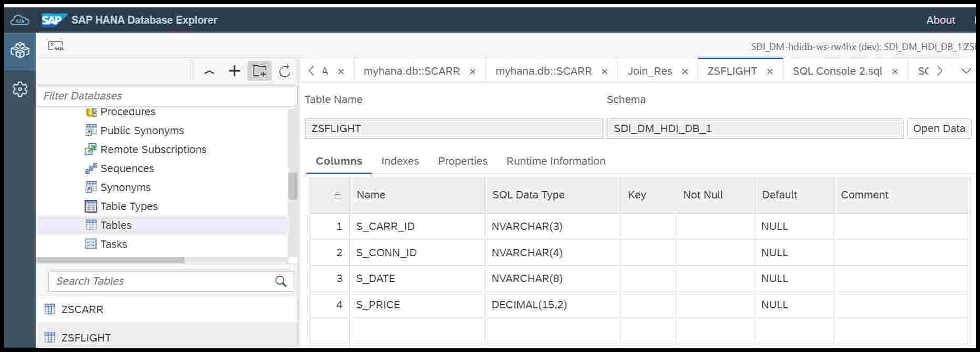Expand hidden tabs using the right arrow chevron
The height and width of the screenshot is (352, 980).
(x=940, y=71)
